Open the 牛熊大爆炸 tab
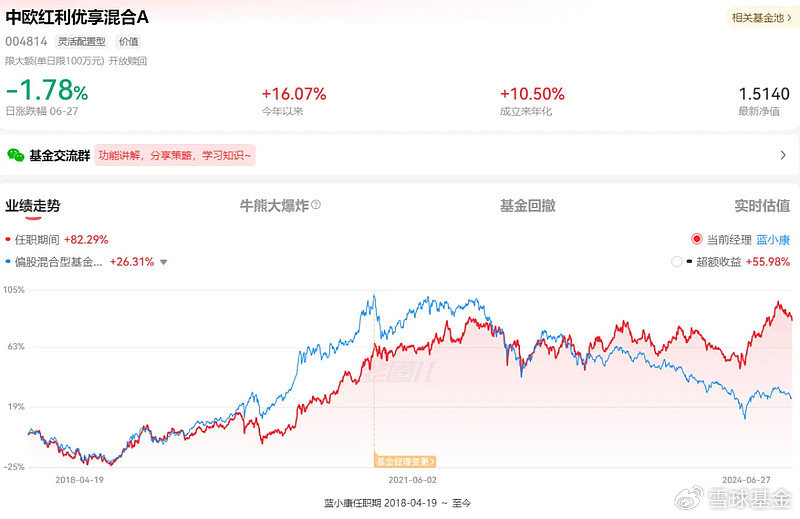800x519 pixels. pyautogui.click(x=273, y=206)
